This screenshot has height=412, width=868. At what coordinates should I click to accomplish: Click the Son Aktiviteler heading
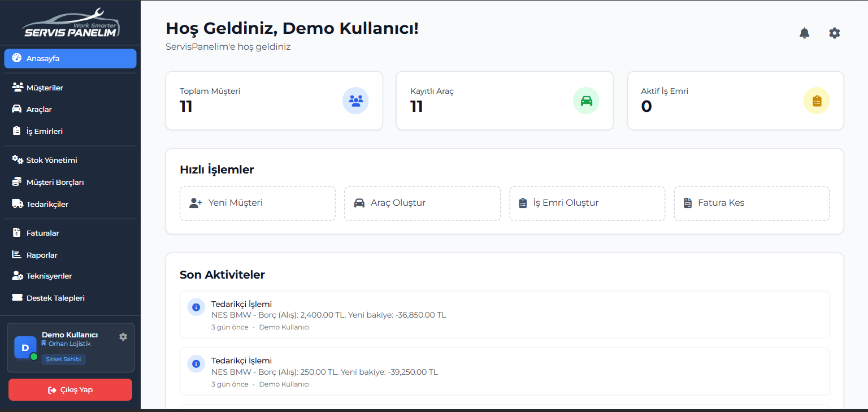(222, 275)
